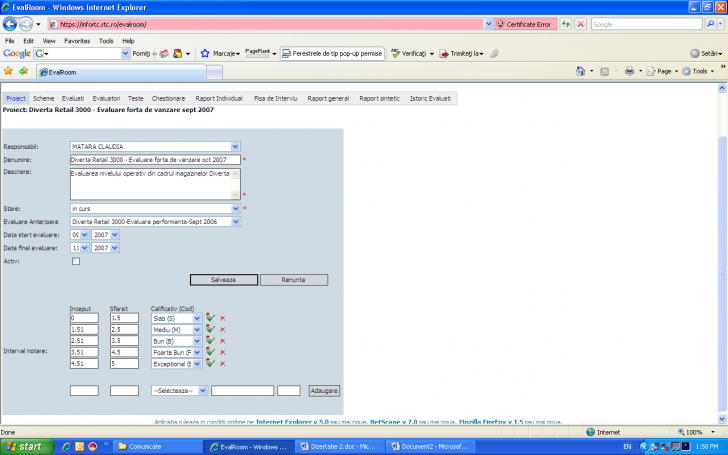Toggle the Activ checkbox

[x=76, y=261]
